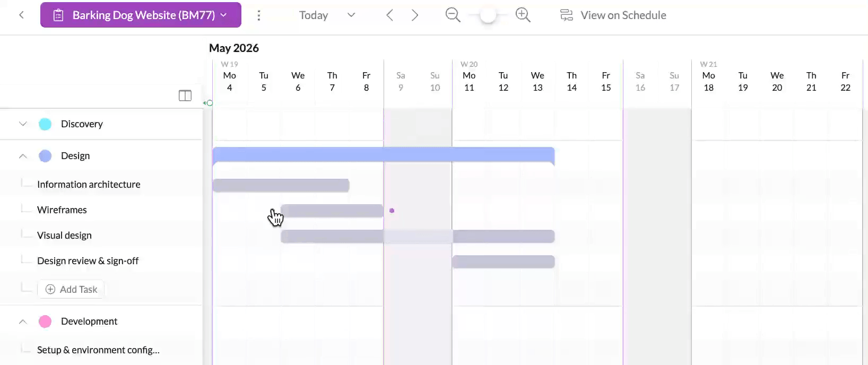Click the plus icon in Add Task
The image size is (868, 365).
coord(50,289)
